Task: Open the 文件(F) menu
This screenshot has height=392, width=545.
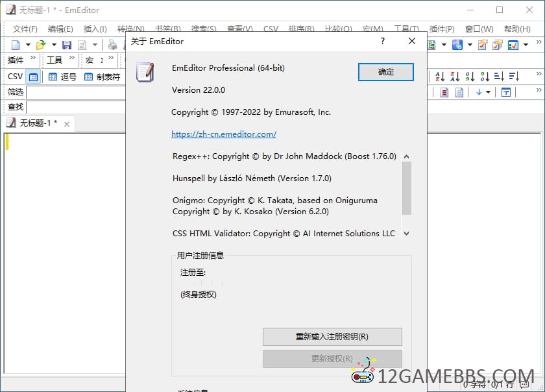Action: click(x=25, y=29)
